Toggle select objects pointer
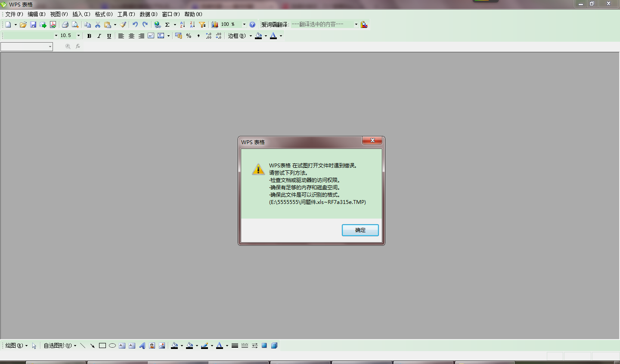 [x=34, y=345]
